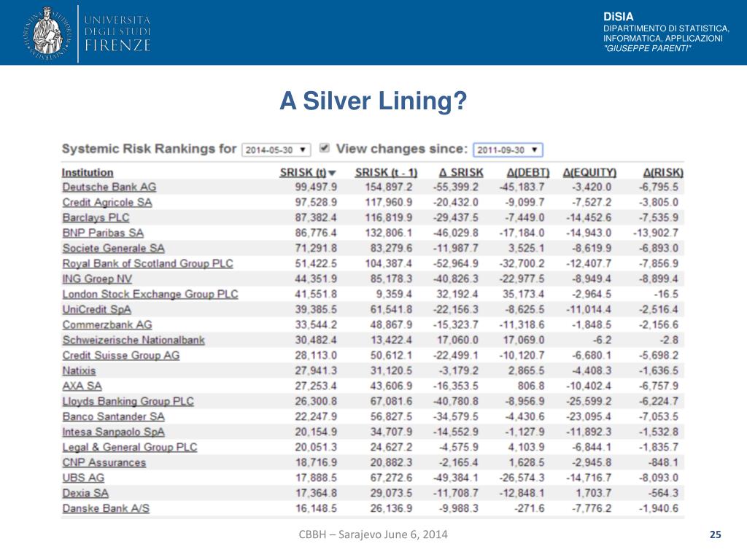The height and width of the screenshot is (560, 747).
Task: Open the Natixis link
Action: coord(79,370)
